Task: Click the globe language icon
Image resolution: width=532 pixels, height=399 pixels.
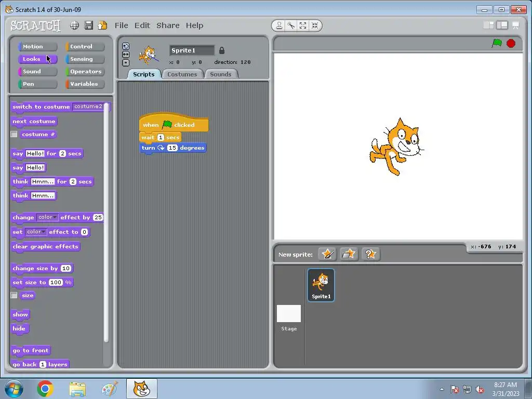Action: [x=75, y=25]
